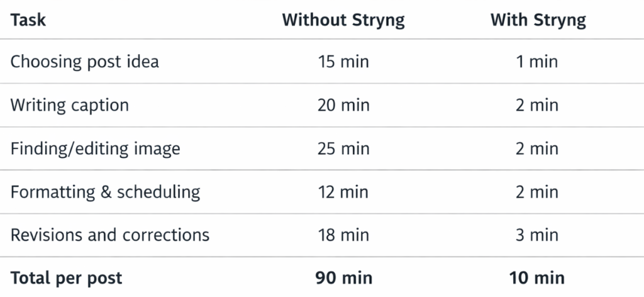Click the "18 min" cell
Screen dimensions: 644x297
(343, 235)
